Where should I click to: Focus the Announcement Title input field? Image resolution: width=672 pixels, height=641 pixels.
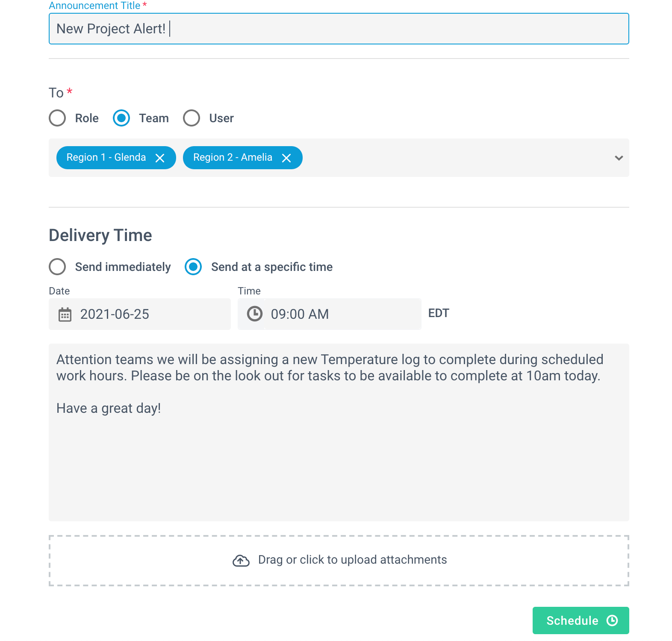pos(339,29)
